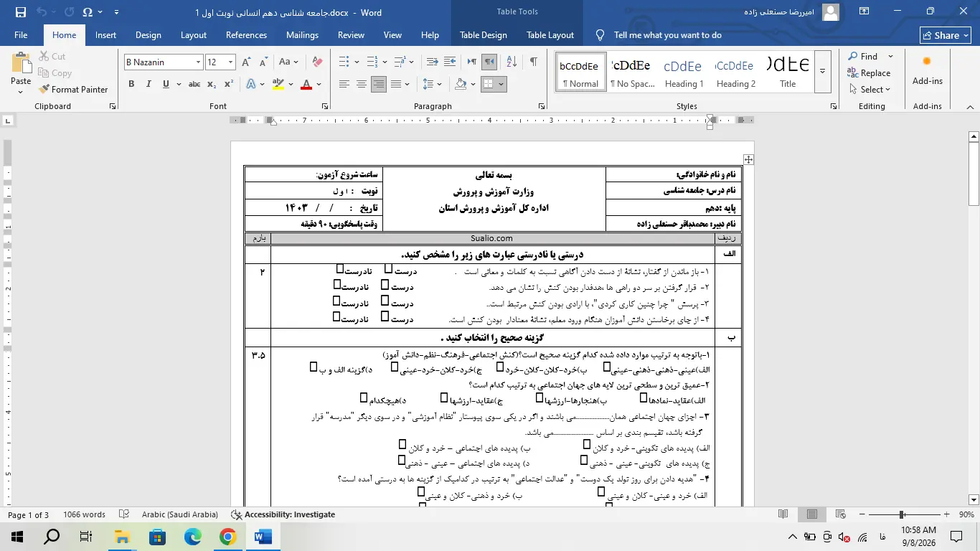Switch to Read Mode view
The width and height of the screenshot is (980, 551).
click(x=783, y=514)
